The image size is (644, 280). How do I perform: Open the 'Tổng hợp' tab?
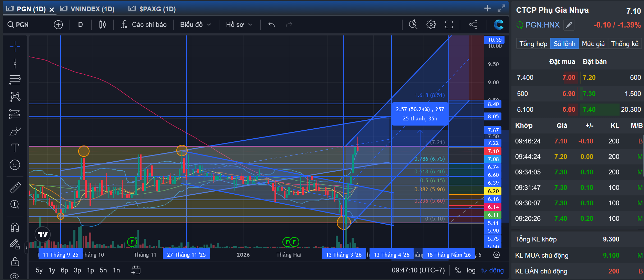click(533, 44)
